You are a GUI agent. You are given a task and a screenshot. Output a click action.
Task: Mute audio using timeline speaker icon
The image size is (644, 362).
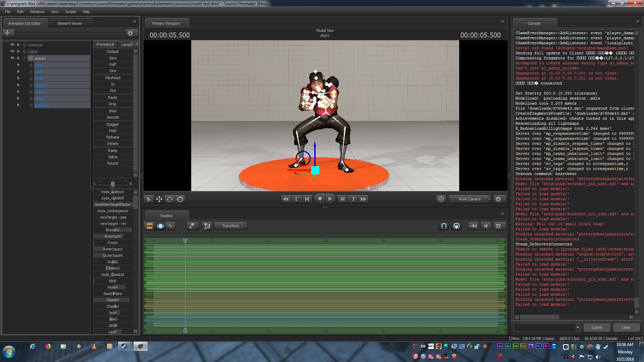coord(486,226)
